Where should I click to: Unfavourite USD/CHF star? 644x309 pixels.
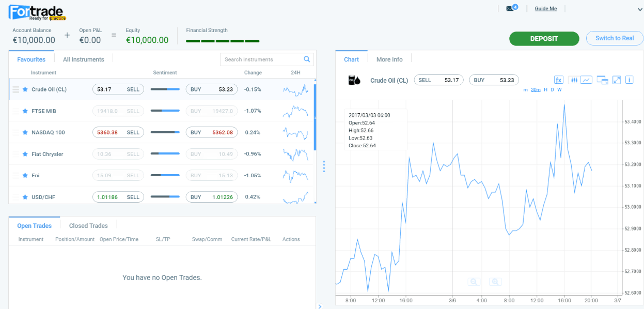click(25, 197)
